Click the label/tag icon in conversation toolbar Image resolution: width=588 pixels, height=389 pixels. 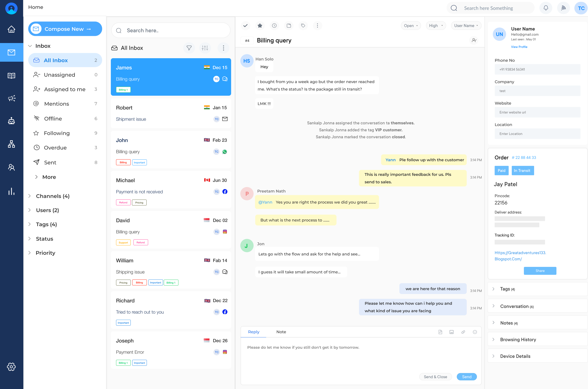point(303,25)
